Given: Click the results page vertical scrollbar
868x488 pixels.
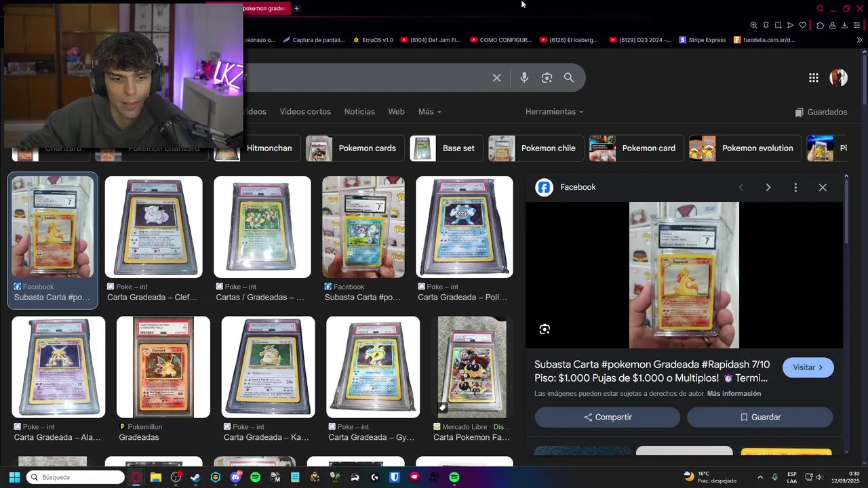Looking at the screenshot, I should (x=864, y=81).
